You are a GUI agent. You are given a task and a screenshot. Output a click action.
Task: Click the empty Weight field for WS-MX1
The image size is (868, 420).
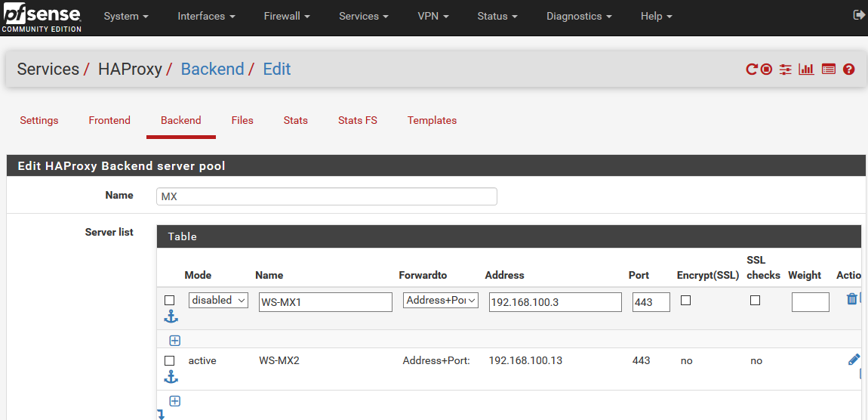pyautogui.click(x=811, y=302)
